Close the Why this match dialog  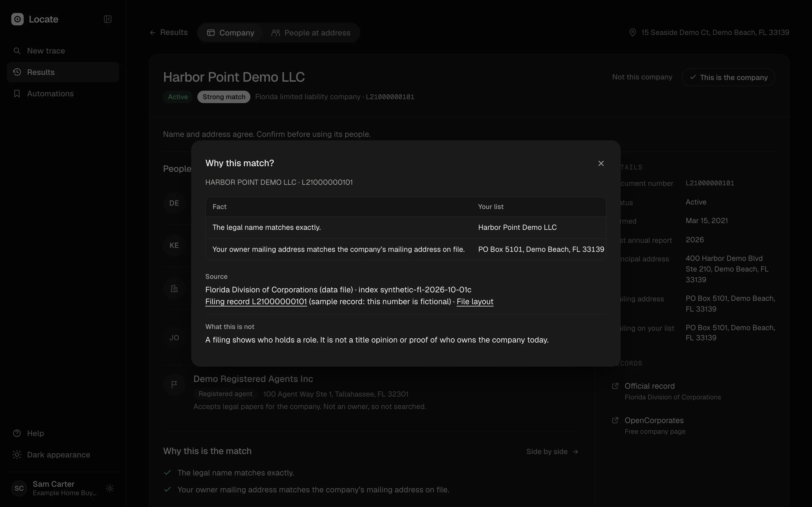tap(601, 163)
